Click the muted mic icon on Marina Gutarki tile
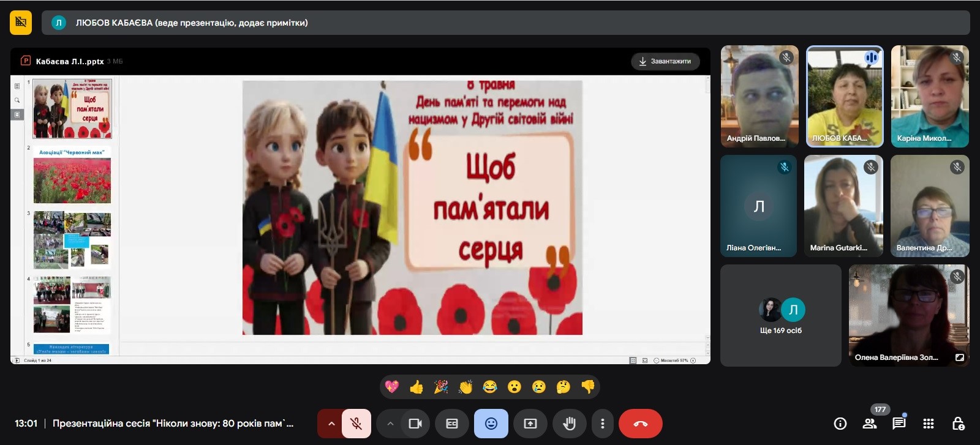 [871, 167]
